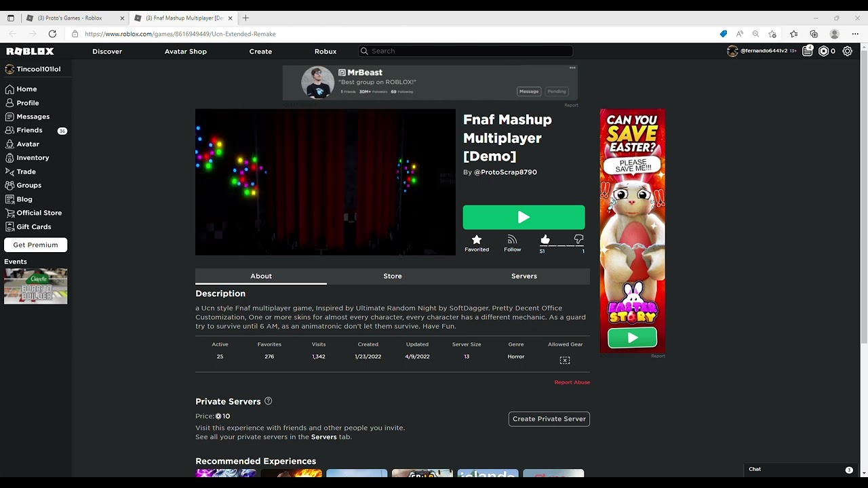Screen dimensions: 868x488
Task: Click the Pending button on MrBeast ad
Action: pyautogui.click(x=557, y=91)
